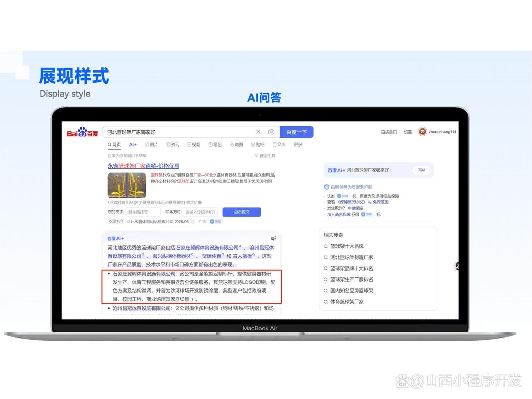
Task: Open the 地图 tab
Action: point(236,145)
